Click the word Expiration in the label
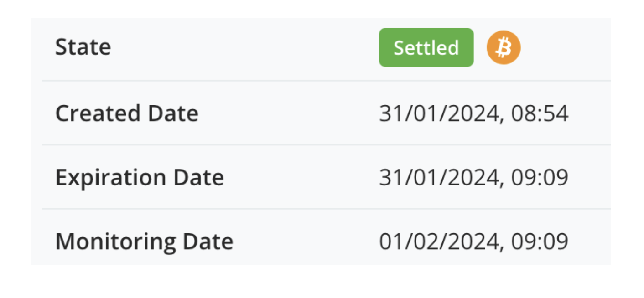This screenshot has width=644, height=298. [110, 178]
